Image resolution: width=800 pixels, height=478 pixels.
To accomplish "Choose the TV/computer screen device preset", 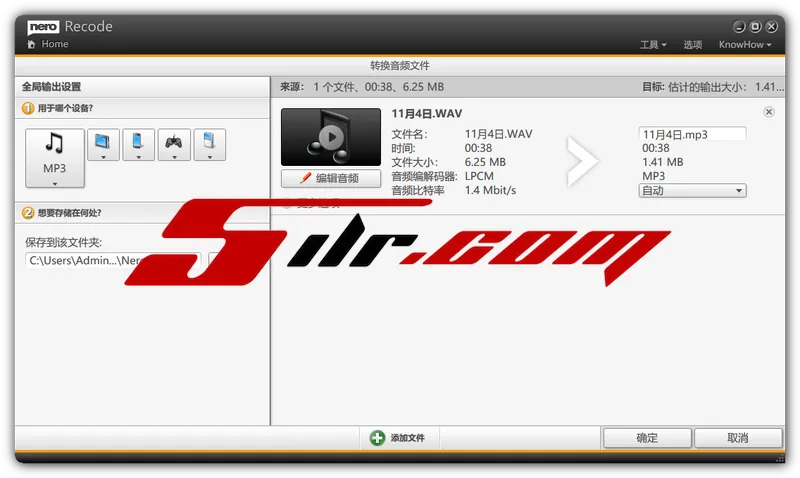I will point(103,144).
